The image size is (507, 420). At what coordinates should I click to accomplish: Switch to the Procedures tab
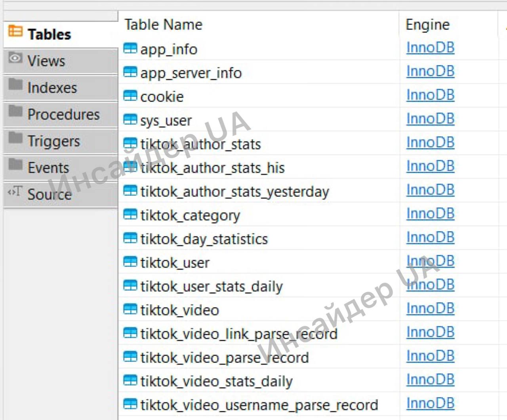63,114
